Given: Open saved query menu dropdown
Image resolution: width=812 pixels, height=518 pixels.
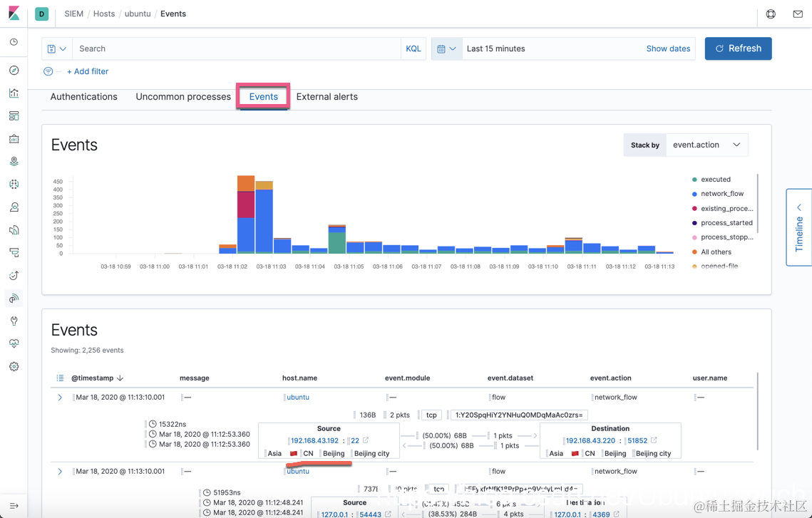Looking at the screenshot, I should tap(57, 48).
